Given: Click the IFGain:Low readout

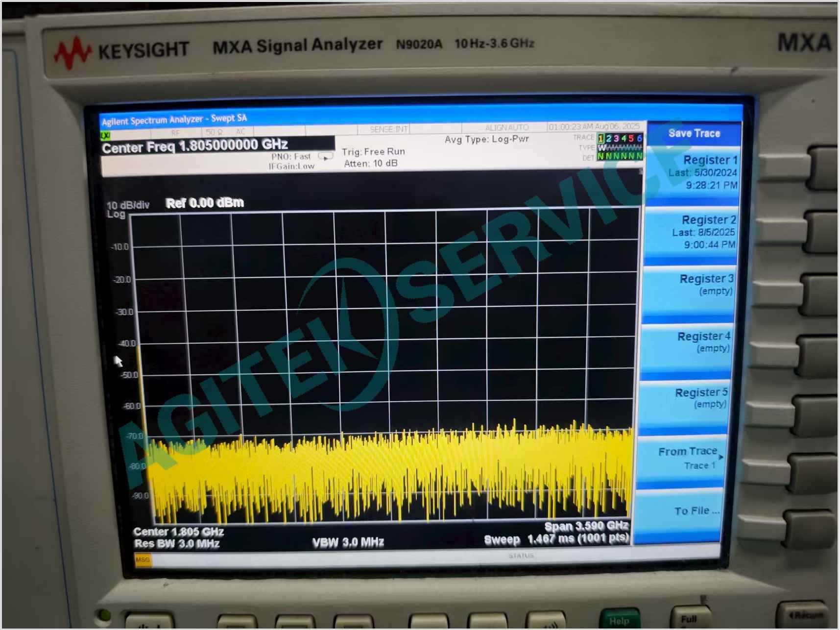Looking at the screenshot, I should [291, 167].
